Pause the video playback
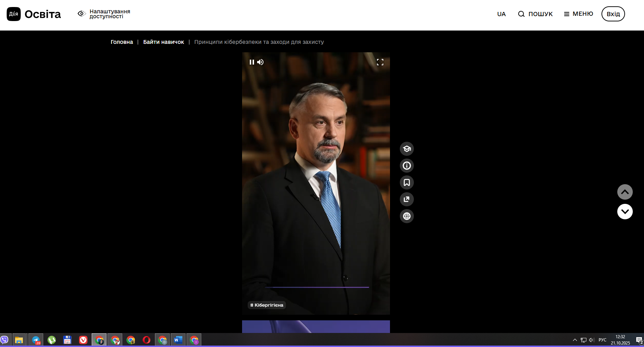The height and width of the screenshot is (347, 644). (x=252, y=62)
